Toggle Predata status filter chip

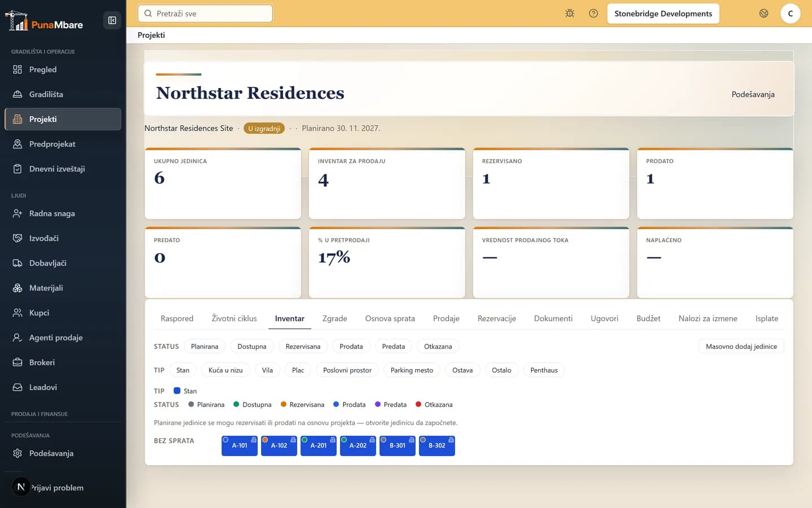pyautogui.click(x=394, y=347)
